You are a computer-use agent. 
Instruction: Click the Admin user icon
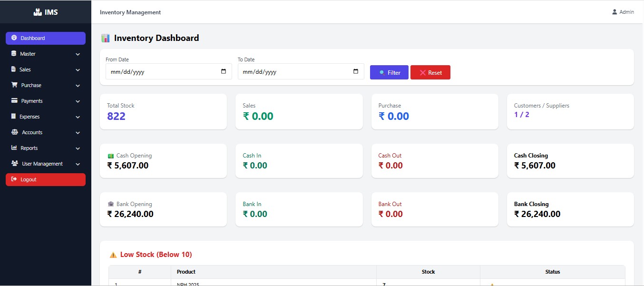tap(615, 12)
